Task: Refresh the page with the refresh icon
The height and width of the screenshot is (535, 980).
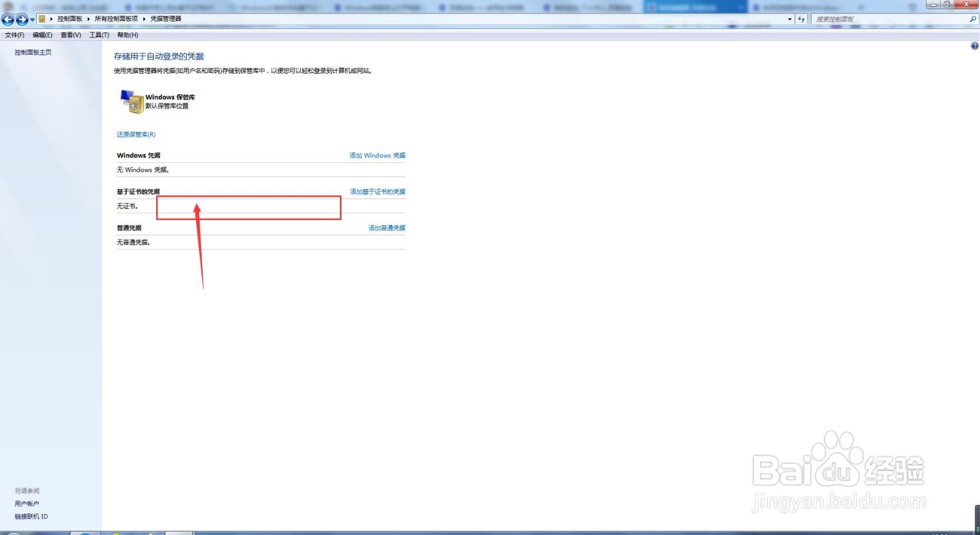Action: click(801, 19)
